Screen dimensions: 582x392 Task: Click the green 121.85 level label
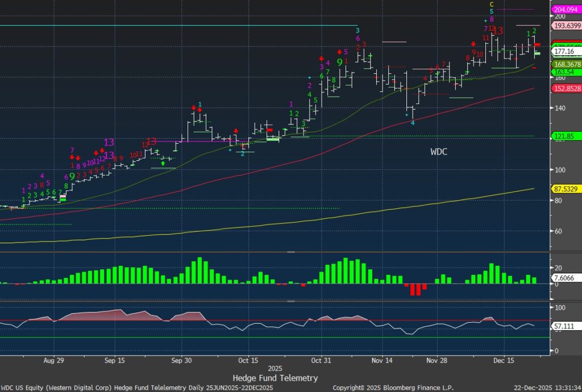click(x=563, y=136)
